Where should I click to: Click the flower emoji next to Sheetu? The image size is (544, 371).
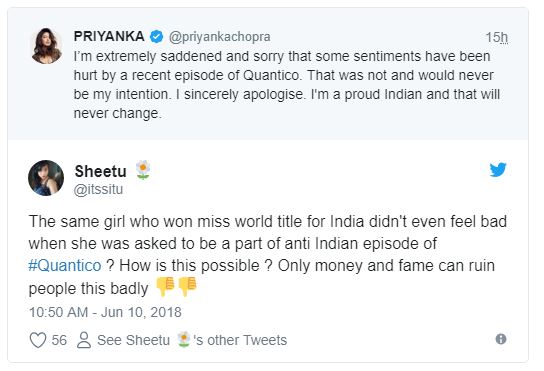(143, 170)
